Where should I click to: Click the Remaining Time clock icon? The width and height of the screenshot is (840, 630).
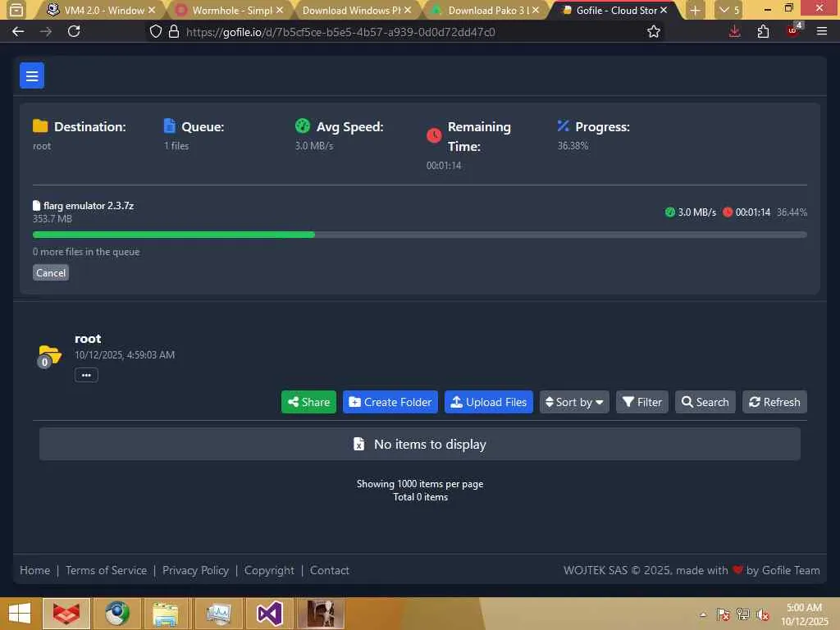[434, 135]
